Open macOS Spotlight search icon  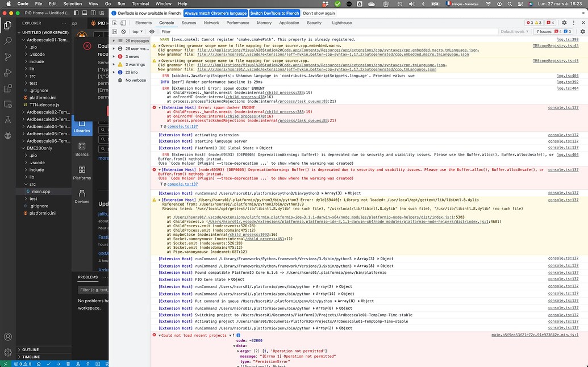pos(509,4)
